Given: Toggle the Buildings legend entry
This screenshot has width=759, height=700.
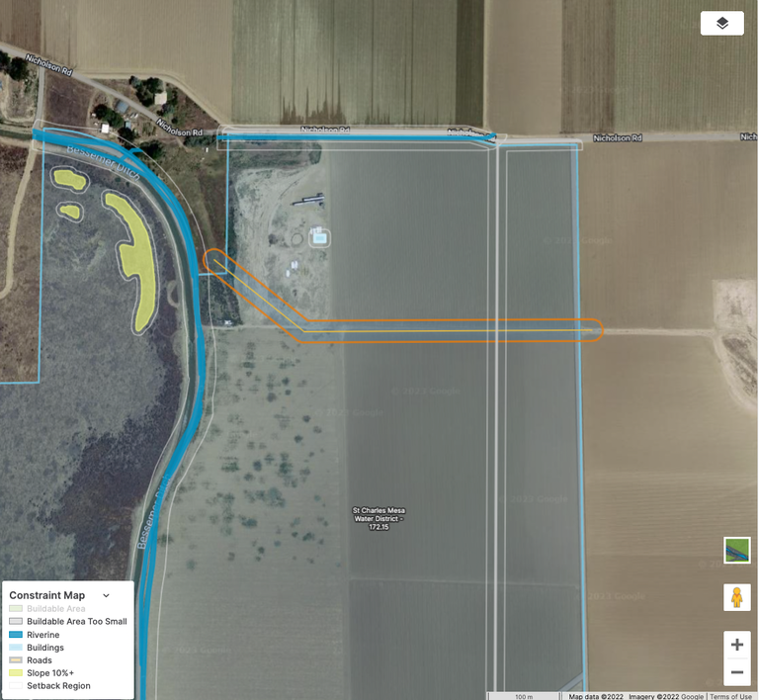Looking at the screenshot, I should 37,648.
